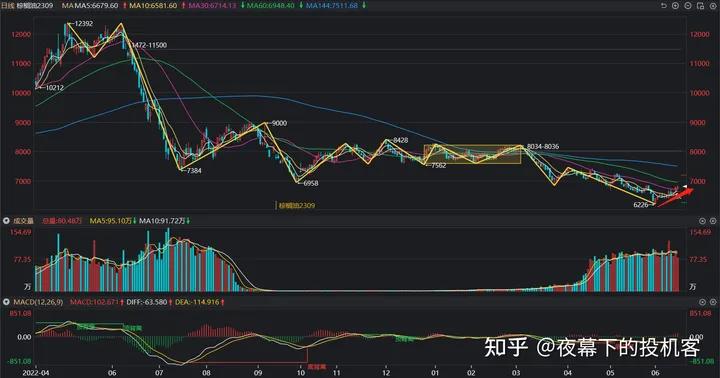720x378 pixels.
Task: Click the left axis 12000 price tick
Action: click(21, 34)
